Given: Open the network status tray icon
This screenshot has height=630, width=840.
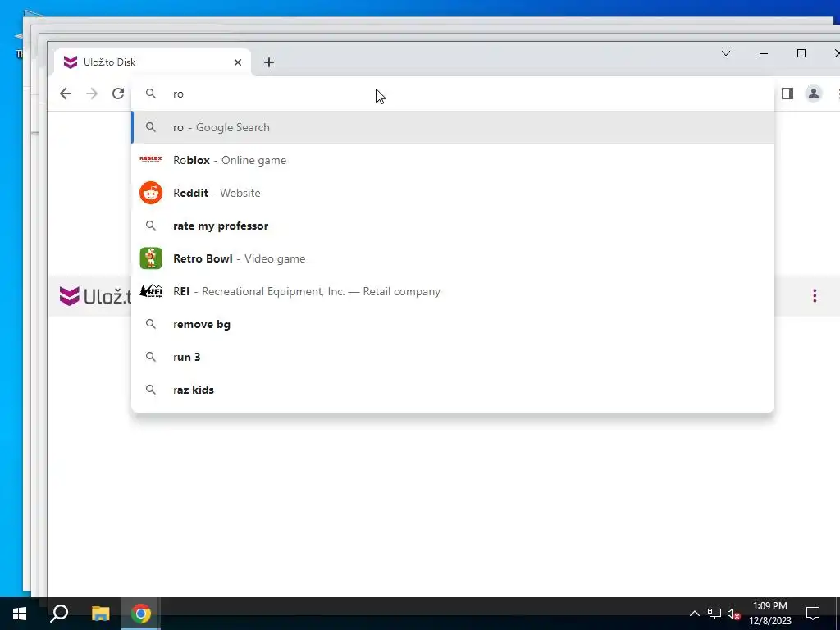Looking at the screenshot, I should pos(714,614).
